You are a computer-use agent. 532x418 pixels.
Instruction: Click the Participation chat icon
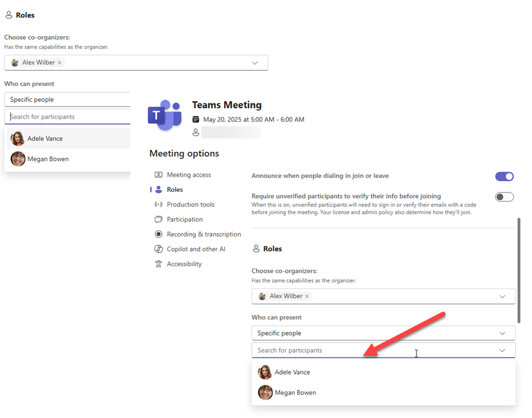(158, 219)
